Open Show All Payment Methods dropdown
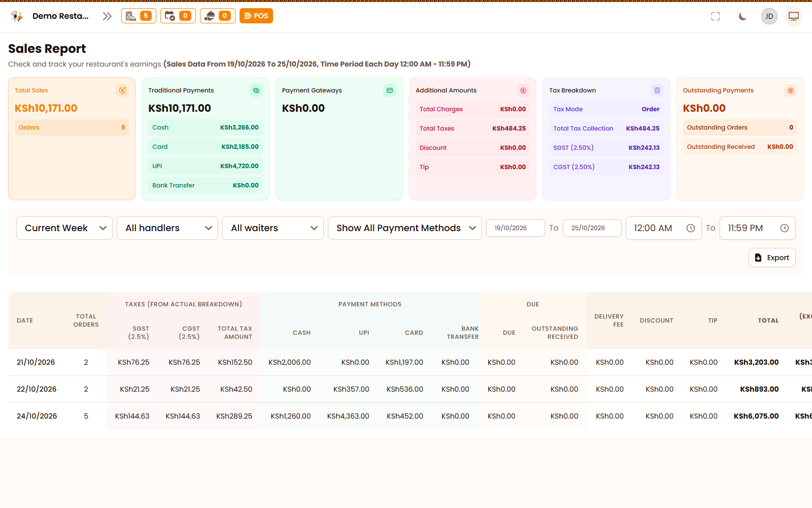Image resolution: width=812 pixels, height=508 pixels. (x=405, y=228)
